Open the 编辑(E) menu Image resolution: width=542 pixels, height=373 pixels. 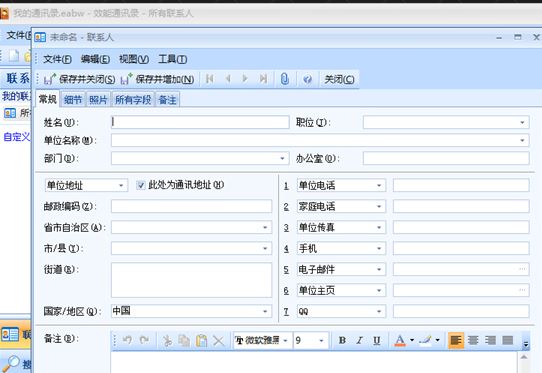(x=95, y=59)
